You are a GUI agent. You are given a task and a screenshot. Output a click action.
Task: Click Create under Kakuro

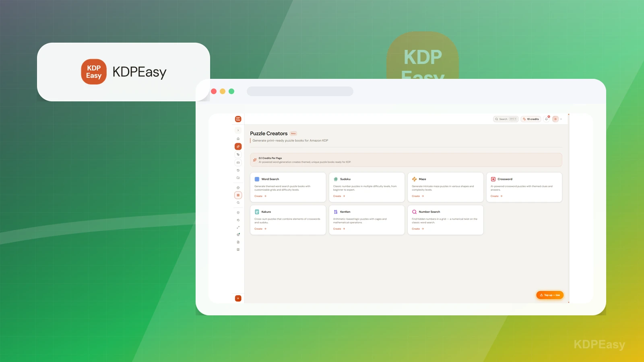click(260, 229)
